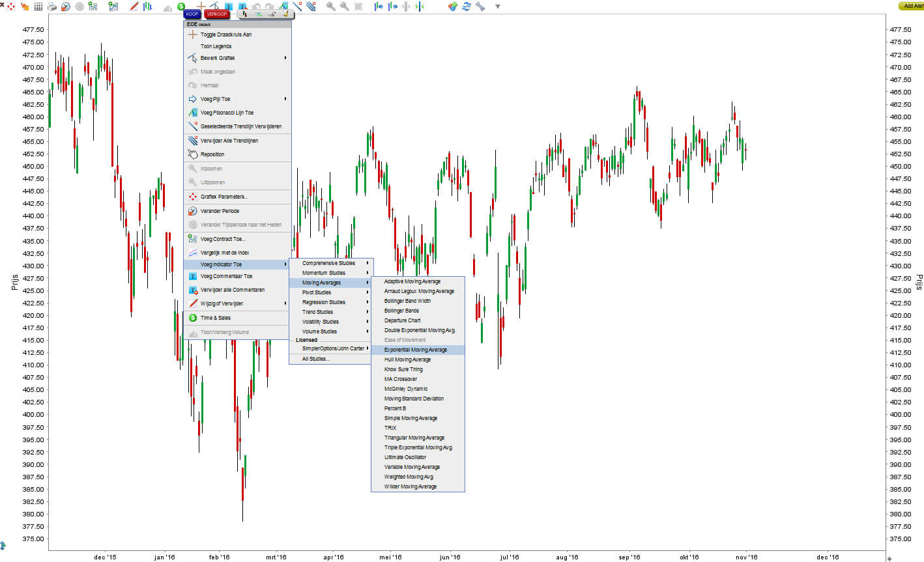
Task: Click the add contract icon in toolbar
Action: click(x=93, y=7)
